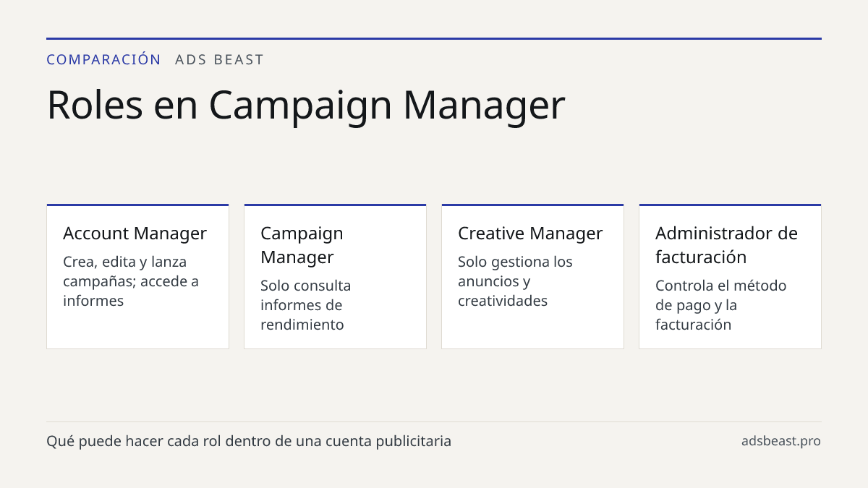Click 'Solo consulta informes de rendimiento' text
868x488 pixels.
tap(305, 305)
